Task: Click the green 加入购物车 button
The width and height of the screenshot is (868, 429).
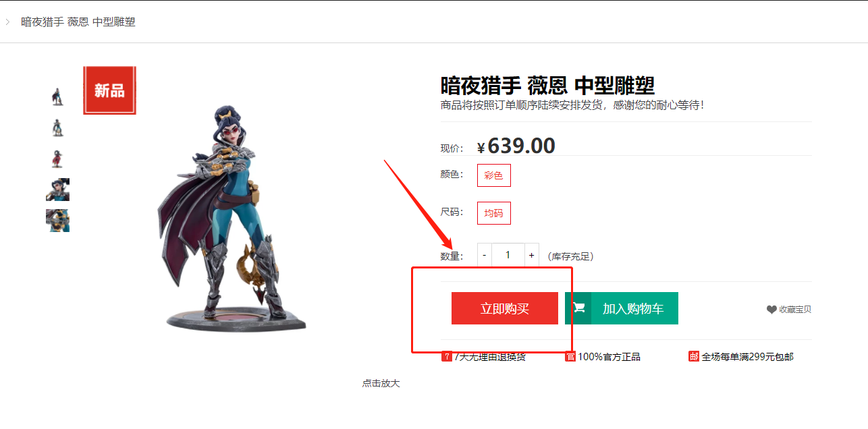Action: click(622, 308)
